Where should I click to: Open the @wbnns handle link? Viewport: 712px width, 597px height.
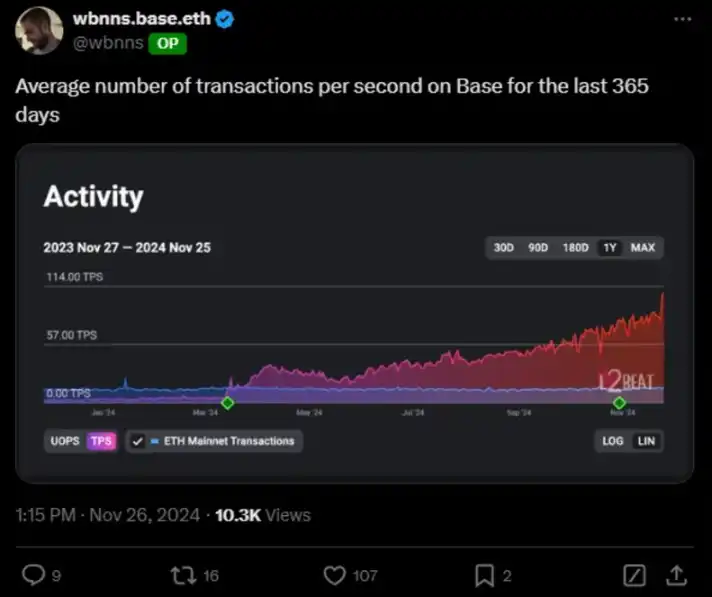click(108, 43)
